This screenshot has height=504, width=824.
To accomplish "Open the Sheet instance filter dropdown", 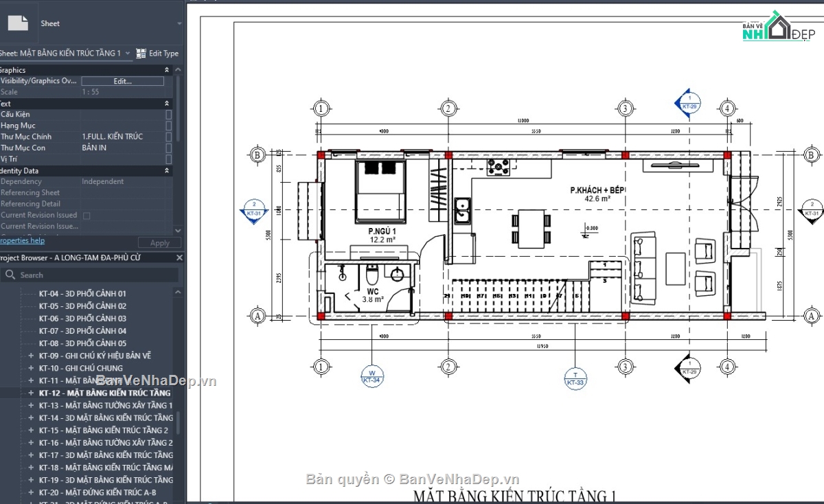I will 128,53.
